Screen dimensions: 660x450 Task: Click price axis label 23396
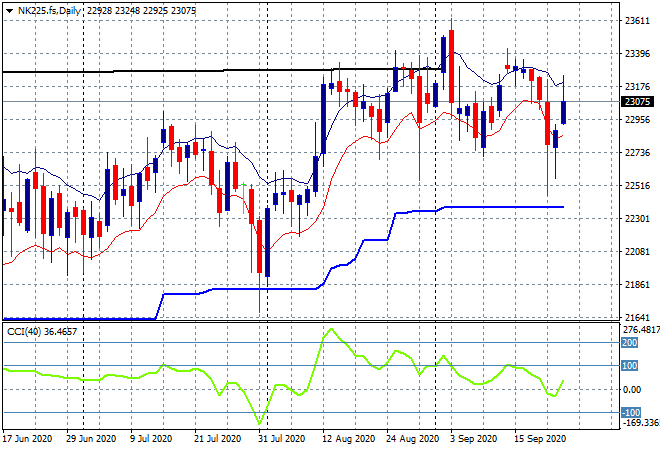[637, 54]
